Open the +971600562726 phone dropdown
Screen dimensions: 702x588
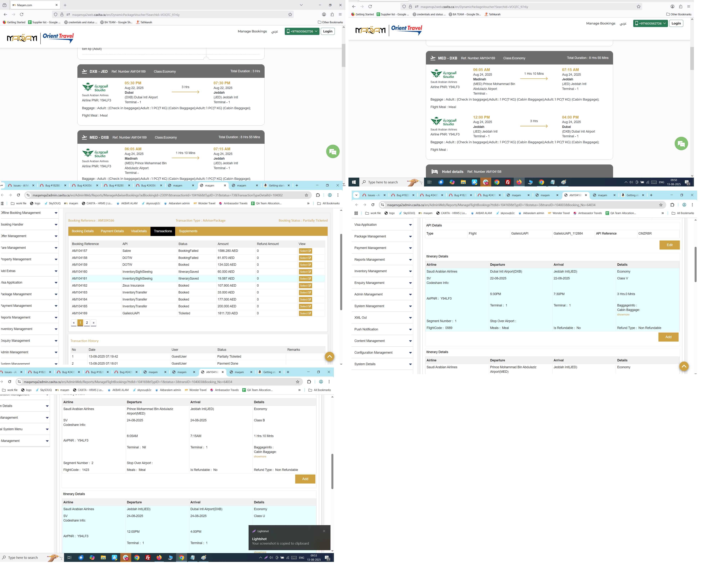point(302,31)
